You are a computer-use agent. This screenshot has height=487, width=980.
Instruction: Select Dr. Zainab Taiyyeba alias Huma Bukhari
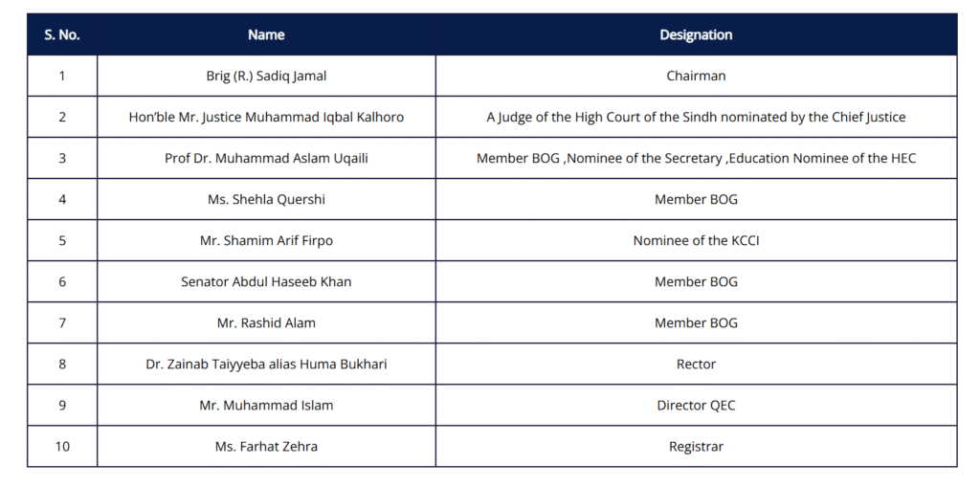266,364
